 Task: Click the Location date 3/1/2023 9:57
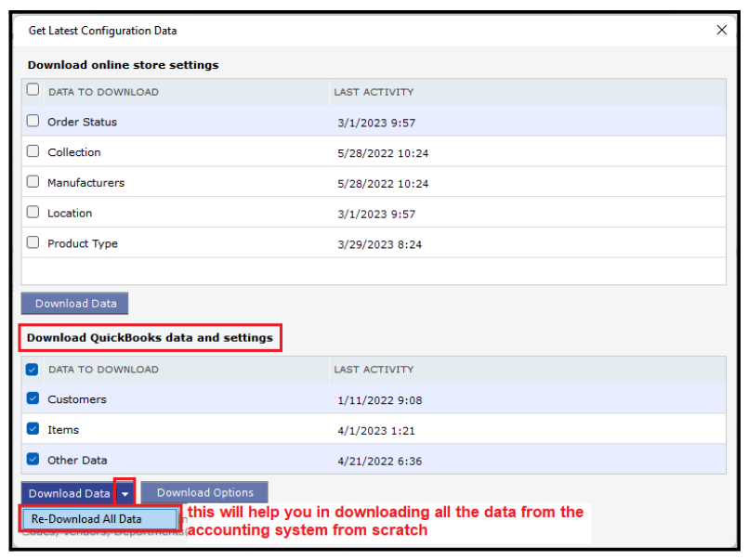click(x=376, y=215)
